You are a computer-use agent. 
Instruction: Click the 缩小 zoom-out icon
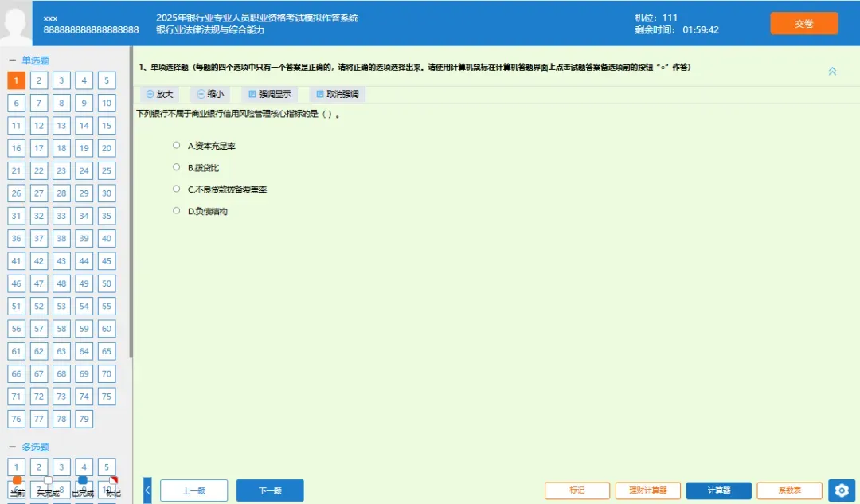201,94
